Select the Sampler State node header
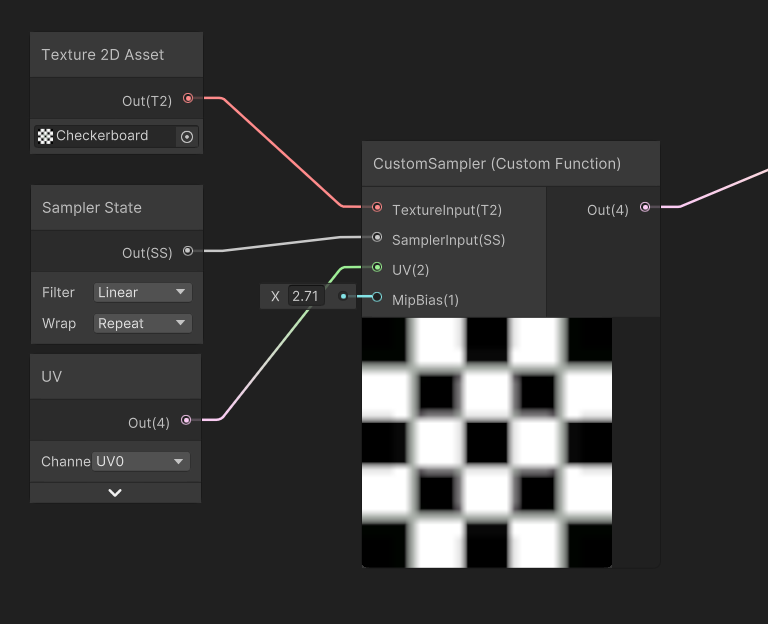 pyautogui.click(x=92, y=208)
